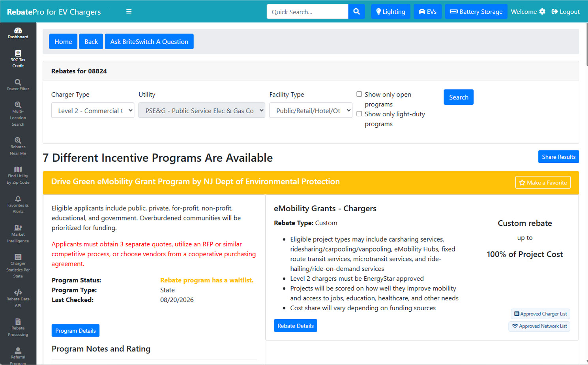Click the Drive Green eMobility Grant Program title
This screenshot has height=365, width=588.
(195, 181)
